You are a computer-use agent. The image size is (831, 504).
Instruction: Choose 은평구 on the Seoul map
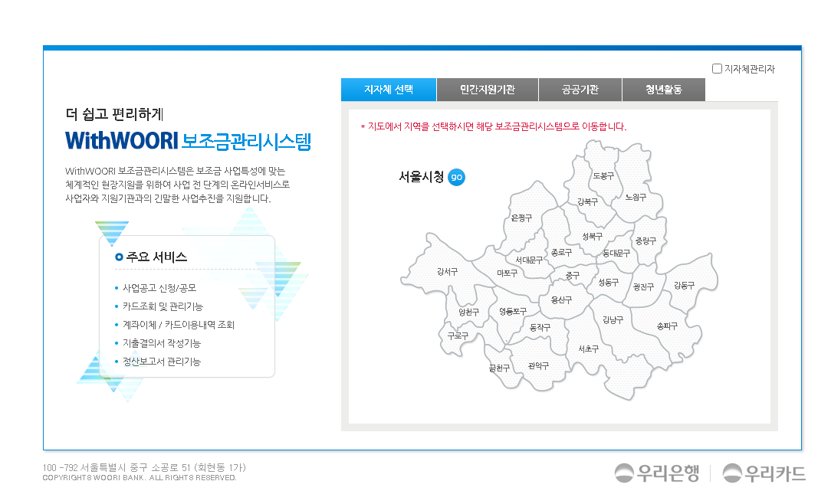[x=521, y=218]
